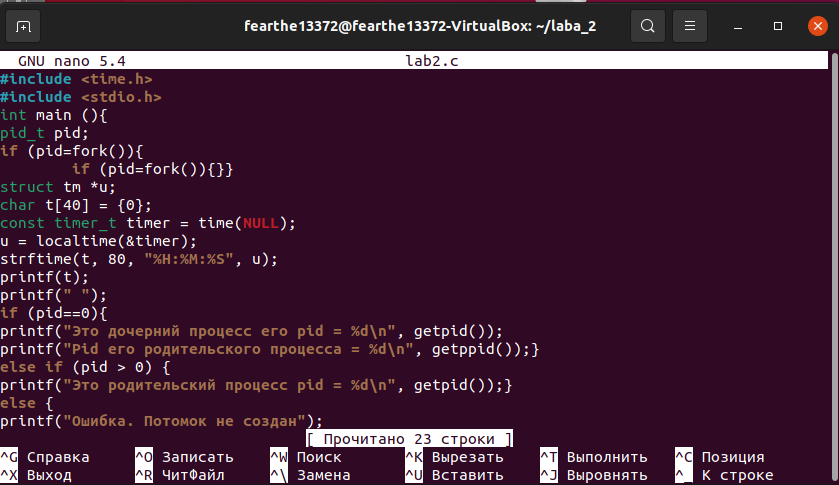Place cursor on first if (pid=fork()){ line
Image resolution: width=839 pixels, height=485 pixels.
click(72, 151)
